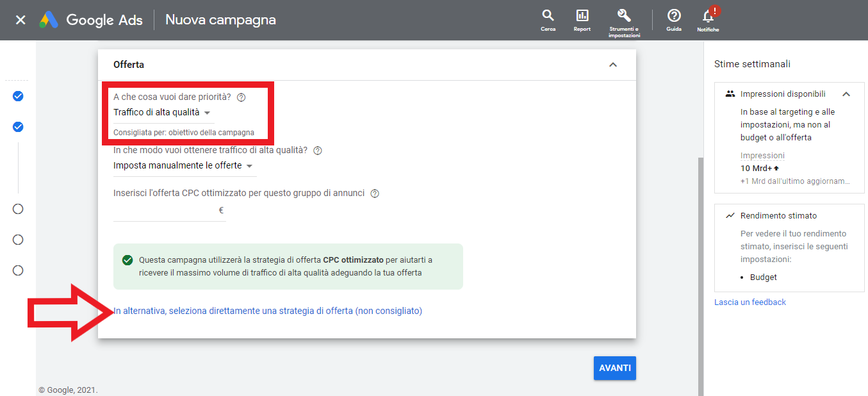The width and height of the screenshot is (868, 396).
Task: Click help icon beside priority question
Action: pyautogui.click(x=241, y=97)
